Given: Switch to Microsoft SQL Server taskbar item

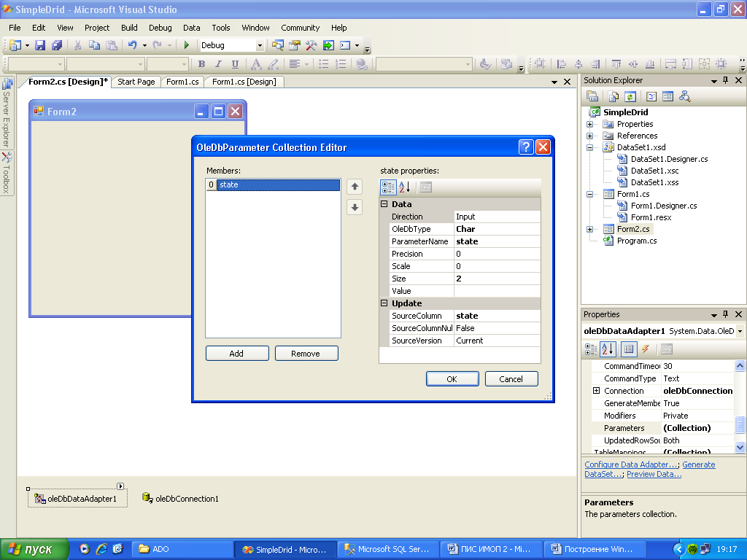Looking at the screenshot, I should click(x=387, y=549).
